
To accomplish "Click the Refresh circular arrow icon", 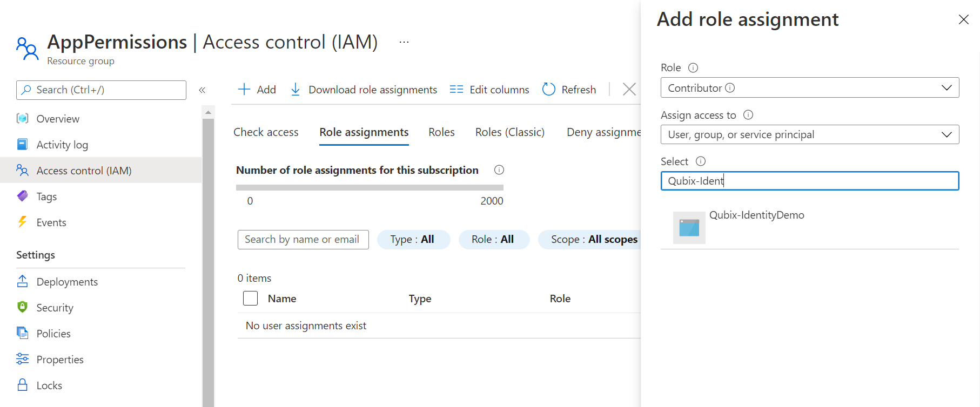I will (549, 89).
